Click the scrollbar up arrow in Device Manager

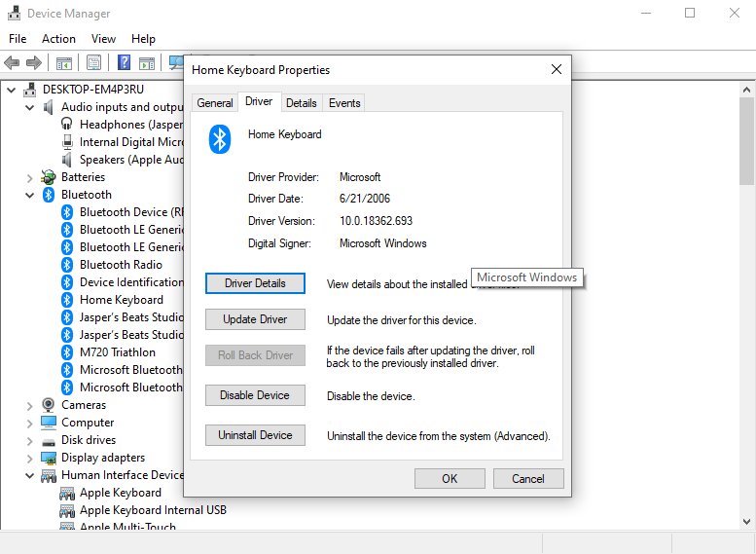[746, 90]
